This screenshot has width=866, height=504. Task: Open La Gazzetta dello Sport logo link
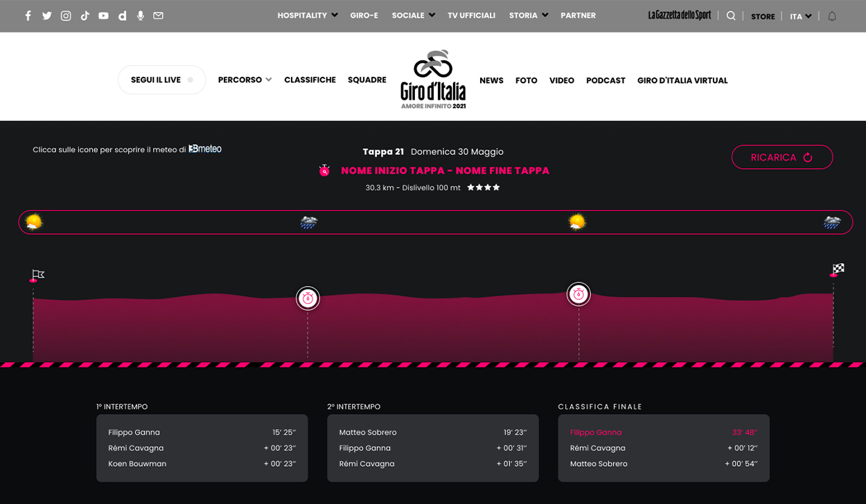coord(680,15)
